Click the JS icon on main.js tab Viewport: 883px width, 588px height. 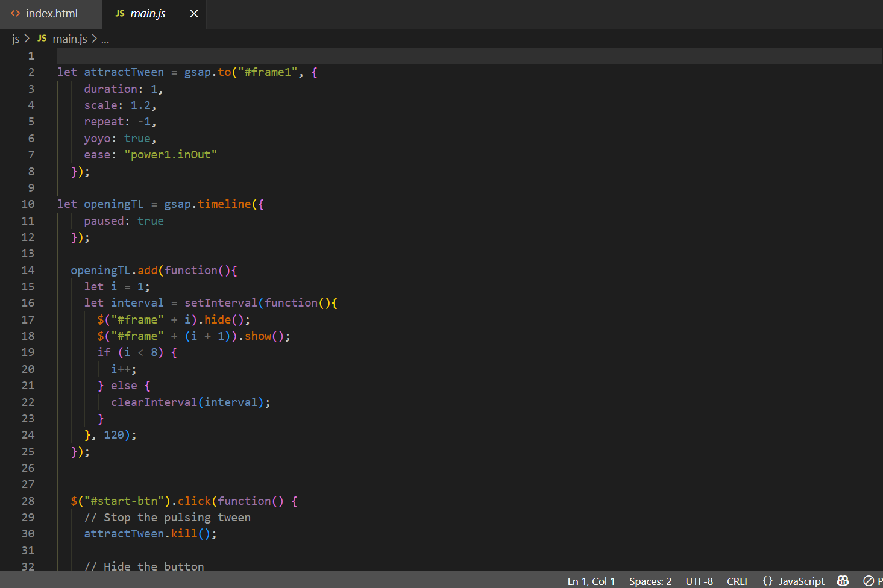point(120,13)
